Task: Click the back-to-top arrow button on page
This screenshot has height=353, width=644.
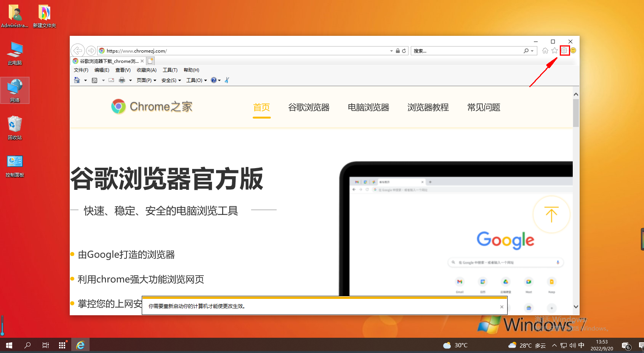Action: [x=551, y=215]
